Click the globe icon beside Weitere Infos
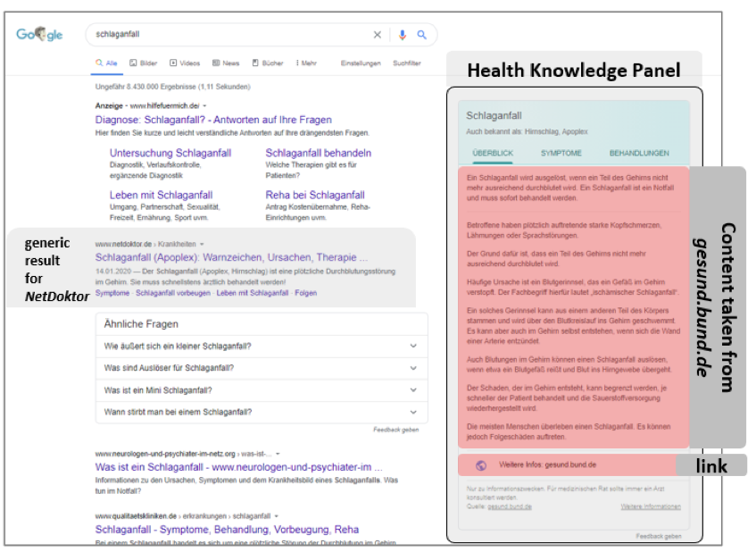The image size is (756, 552). (481, 465)
